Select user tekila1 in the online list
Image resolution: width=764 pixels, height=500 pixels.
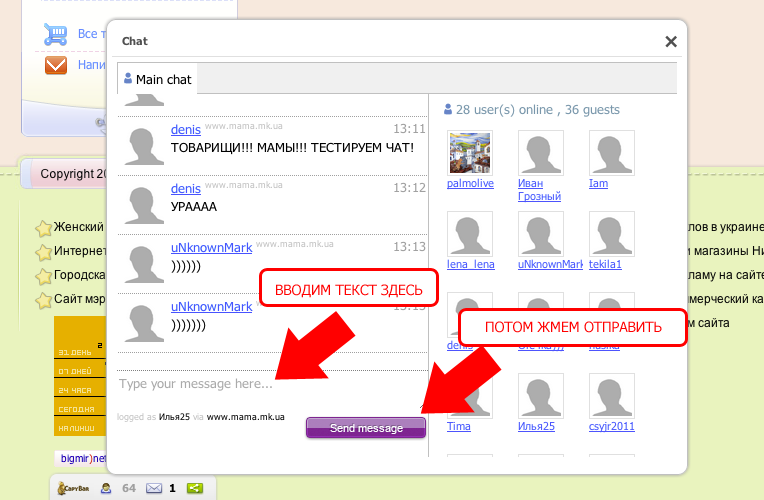tap(605, 264)
